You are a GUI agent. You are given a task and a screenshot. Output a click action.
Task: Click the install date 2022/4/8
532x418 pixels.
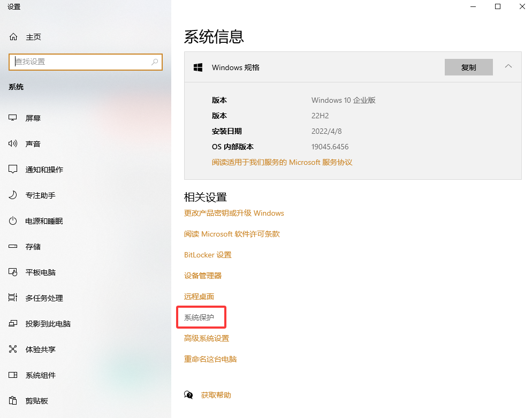click(326, 131)
